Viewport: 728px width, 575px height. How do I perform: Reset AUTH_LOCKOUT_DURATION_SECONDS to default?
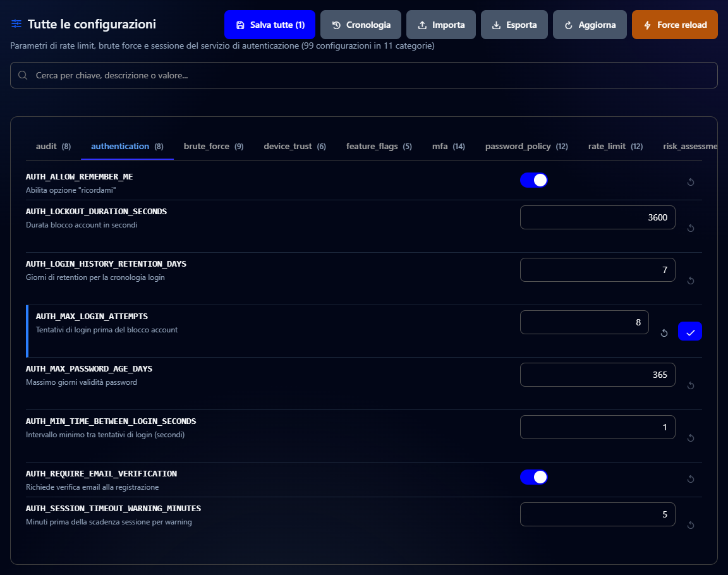pyautogui.click(x=690, y=228)
